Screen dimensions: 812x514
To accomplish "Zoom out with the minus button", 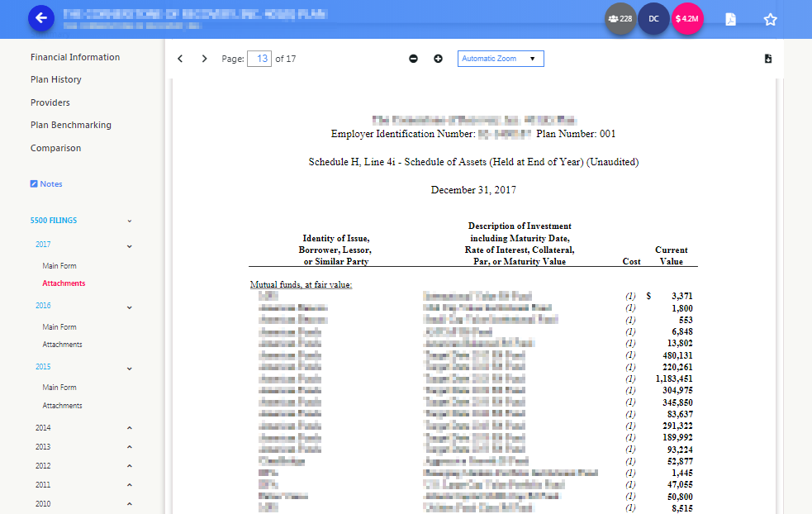I will pos(414,59).
